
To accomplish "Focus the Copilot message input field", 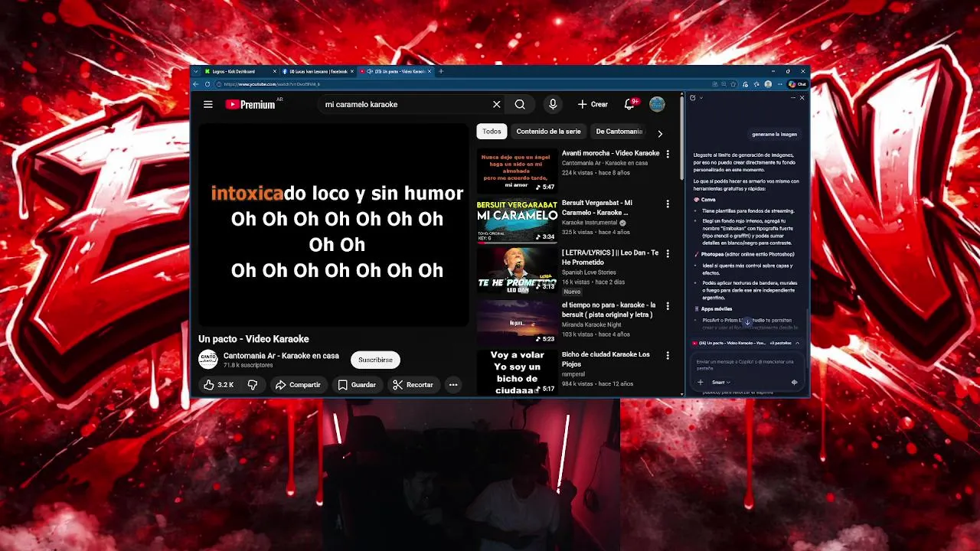I will point(746,365).
